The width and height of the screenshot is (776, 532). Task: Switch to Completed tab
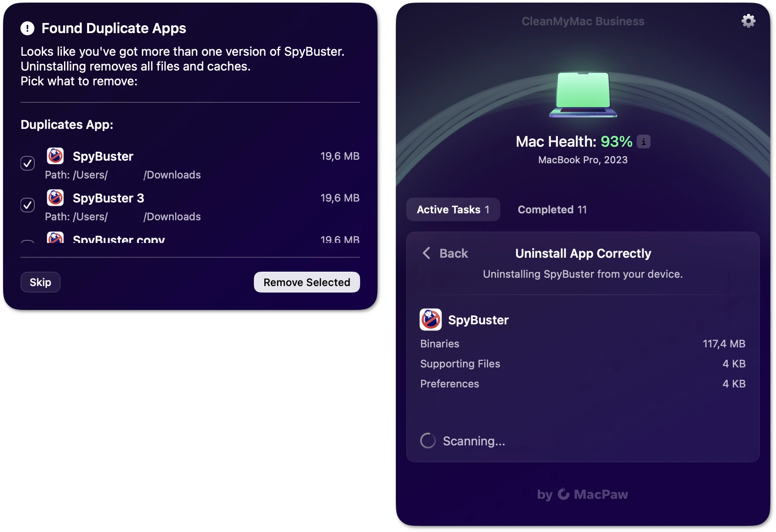click(552, 209)
